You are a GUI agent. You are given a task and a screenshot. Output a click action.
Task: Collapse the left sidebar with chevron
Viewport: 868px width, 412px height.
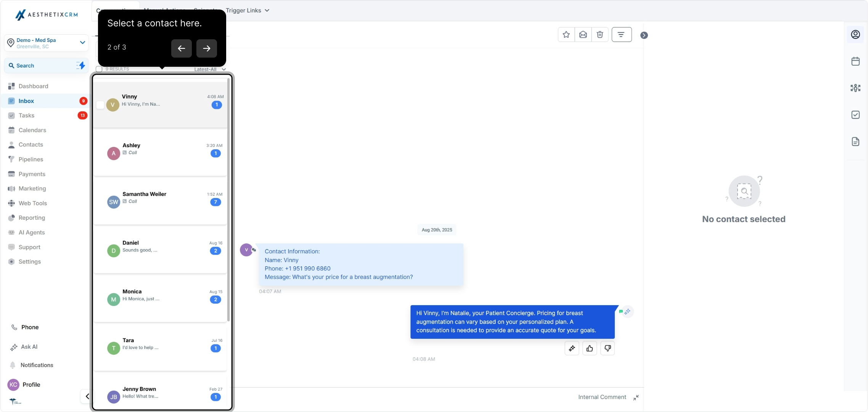[x=87, y=396]
